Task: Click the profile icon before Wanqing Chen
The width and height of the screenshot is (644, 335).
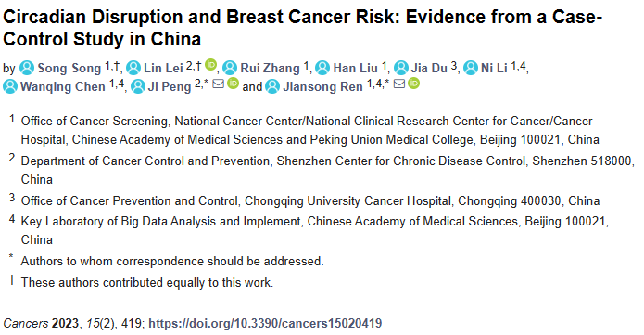Action: click(x=10, y=86)
